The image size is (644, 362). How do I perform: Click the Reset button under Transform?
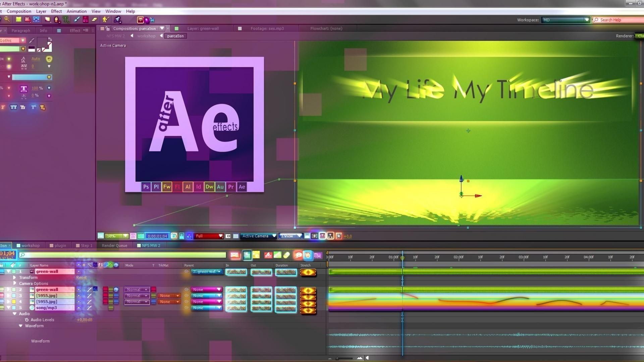click(81, 277)
